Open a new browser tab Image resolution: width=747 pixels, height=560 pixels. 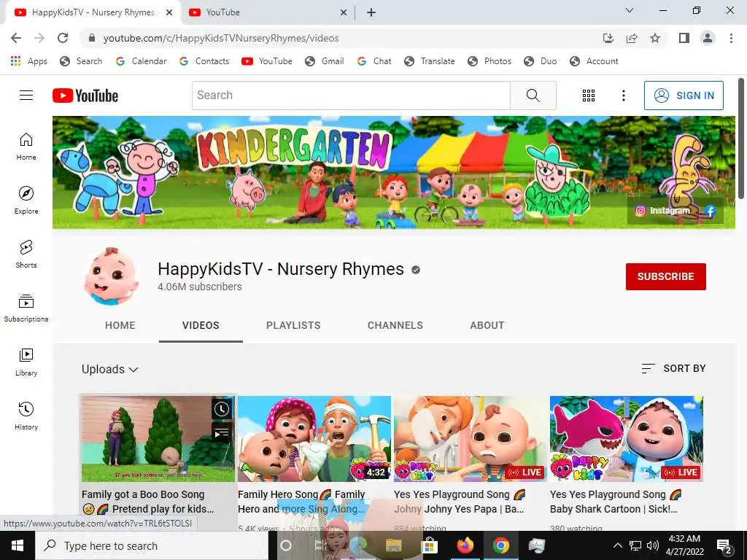pyautogui.click(x=371, y=12)
